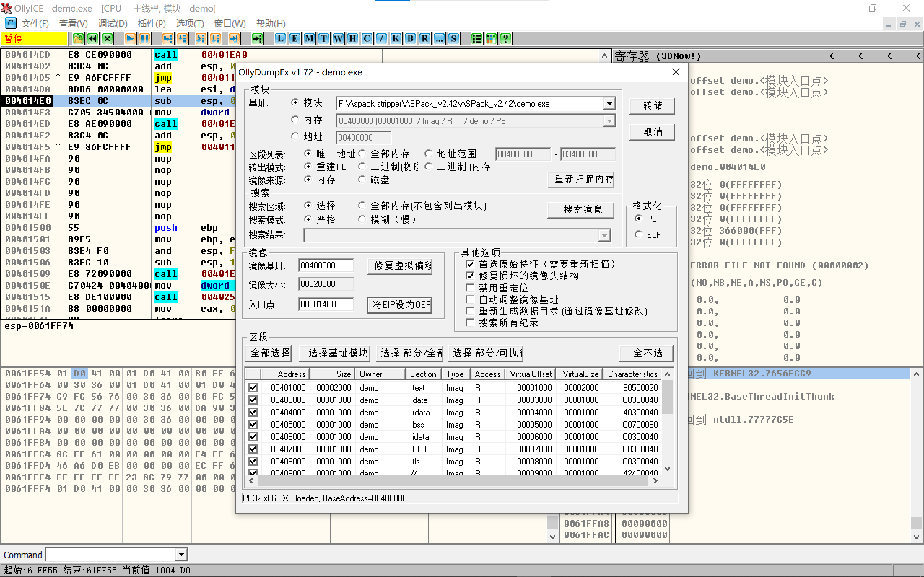The height and width of the screenshot is (577, 924).
Task: Click the Restart program rewind icon
Action: [x=93, y=39]
